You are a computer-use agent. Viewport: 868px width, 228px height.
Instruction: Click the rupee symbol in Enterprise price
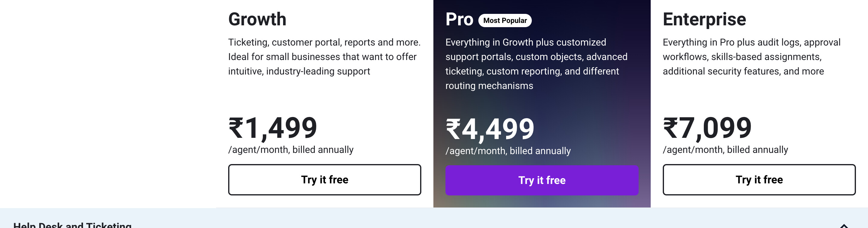[x=671, y=128]
